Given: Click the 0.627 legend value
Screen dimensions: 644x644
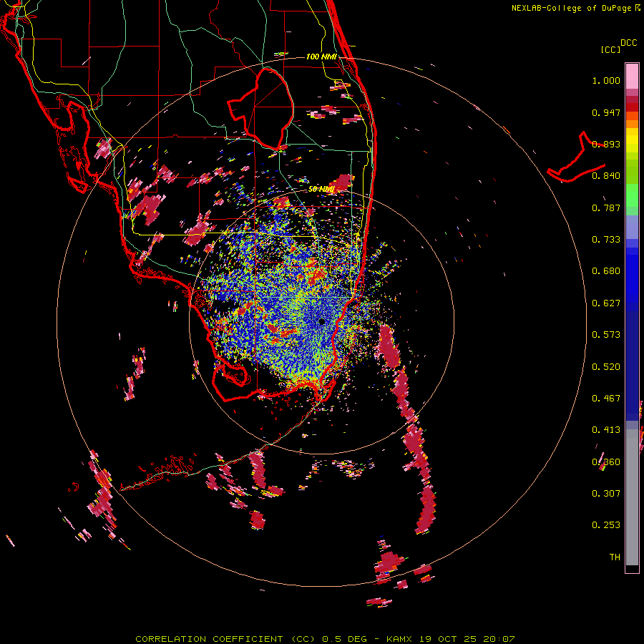Looking at the screenshot, I should click(606, 303).
